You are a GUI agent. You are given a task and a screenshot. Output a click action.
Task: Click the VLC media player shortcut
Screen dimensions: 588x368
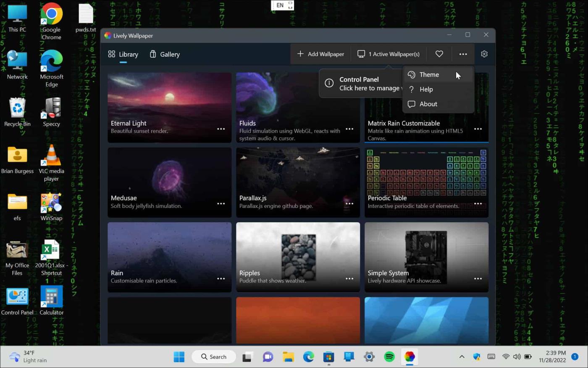coord(51,163)
